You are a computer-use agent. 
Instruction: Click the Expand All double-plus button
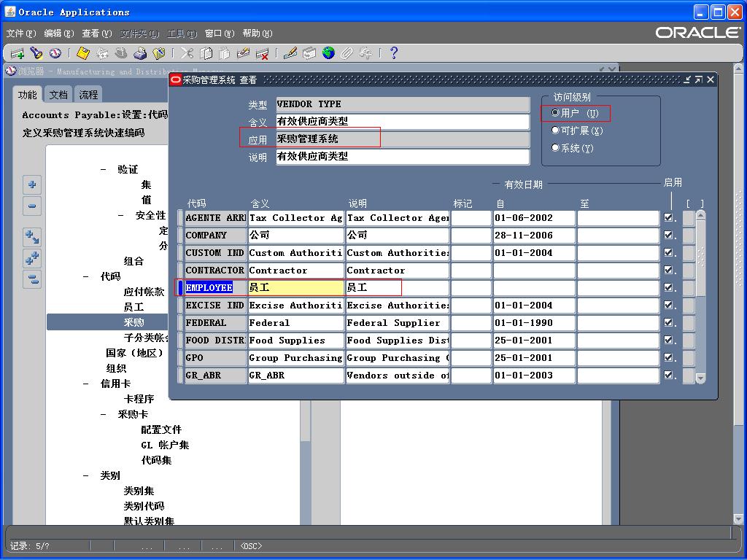coord(32,258)
